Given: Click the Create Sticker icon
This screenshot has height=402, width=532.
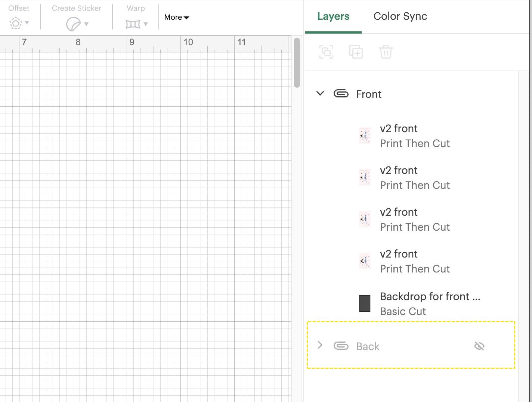Looking at the screenshot, I should [x=73, y=24].
